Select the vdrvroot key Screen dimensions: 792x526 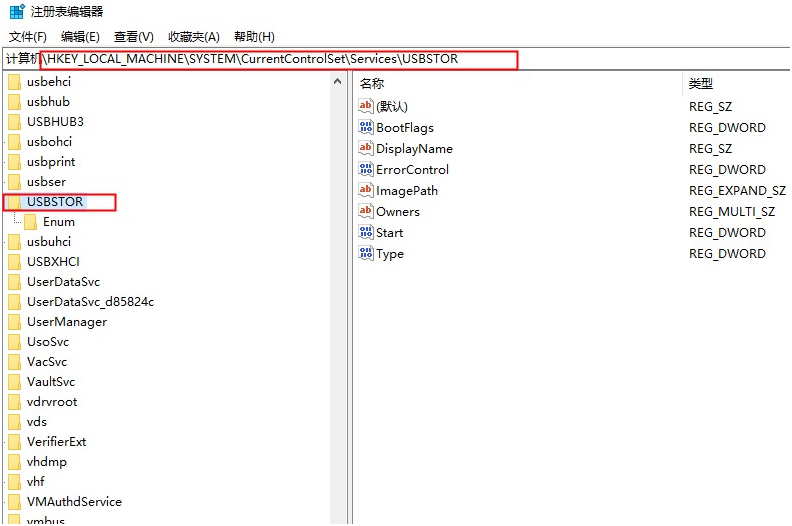52,402
